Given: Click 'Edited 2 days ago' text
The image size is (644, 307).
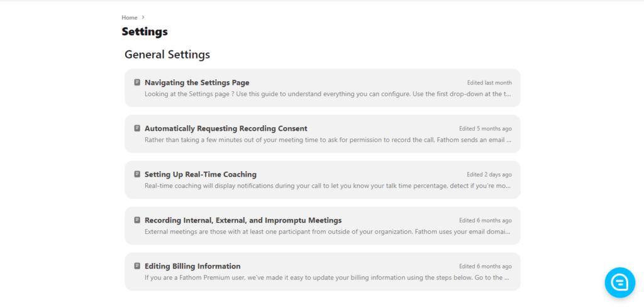Looking at the screenshot, I should pyautogui.click(x=489, y=175).
